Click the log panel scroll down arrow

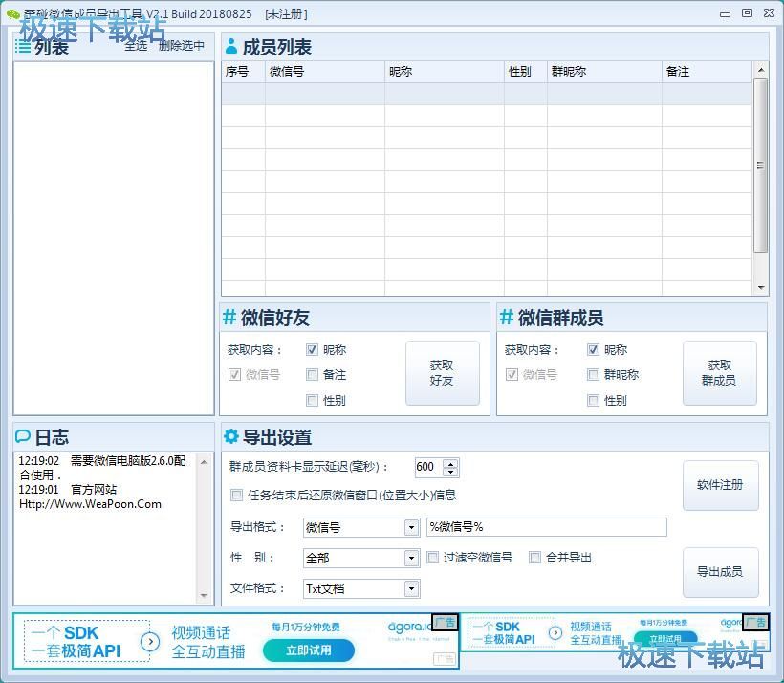pyautogui.click(x=204, y=595)
